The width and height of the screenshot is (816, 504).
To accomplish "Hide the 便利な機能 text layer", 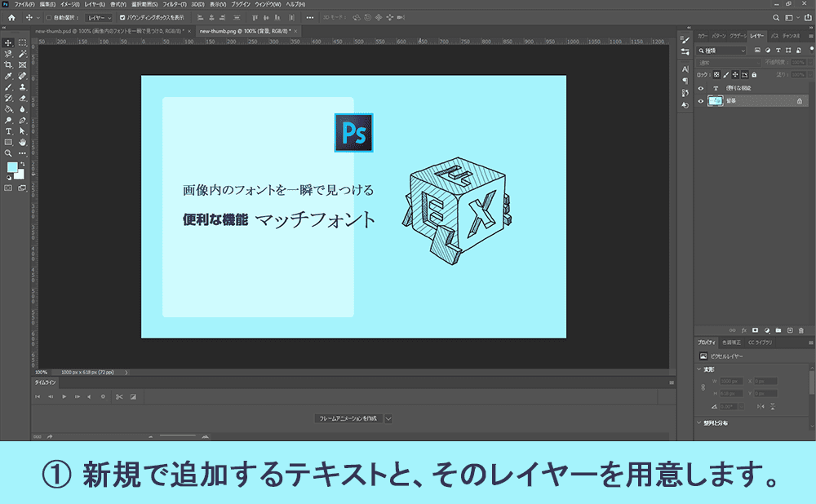I will click(701, 88).
